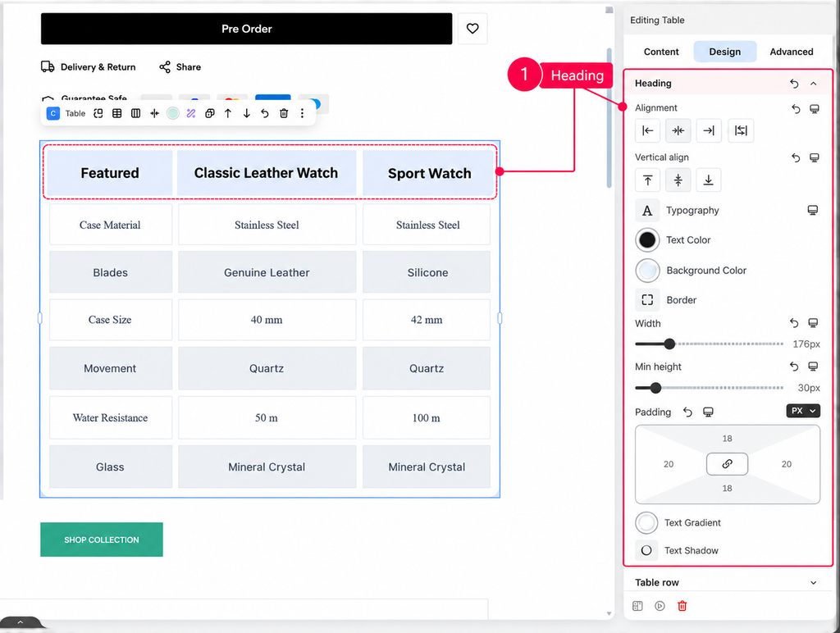Open the black Text Color swatch
The width and height of the screenshot is (840, 633).
(x=647, y=240)
